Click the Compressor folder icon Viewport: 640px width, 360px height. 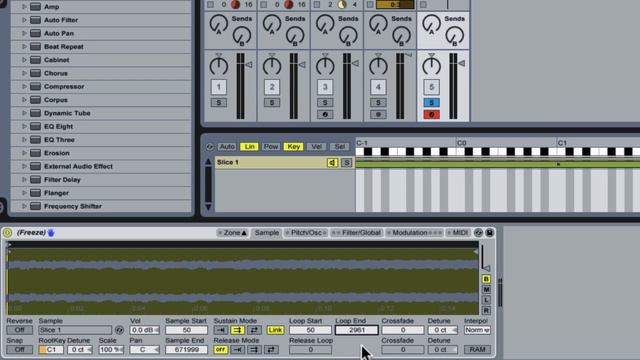click(36, 87)
